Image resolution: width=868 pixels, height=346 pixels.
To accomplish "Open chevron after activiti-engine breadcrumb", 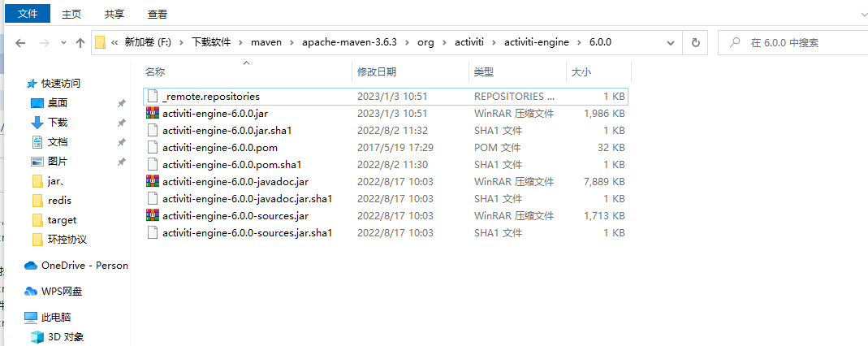I will pyautogui.click(x=580, y=42).
